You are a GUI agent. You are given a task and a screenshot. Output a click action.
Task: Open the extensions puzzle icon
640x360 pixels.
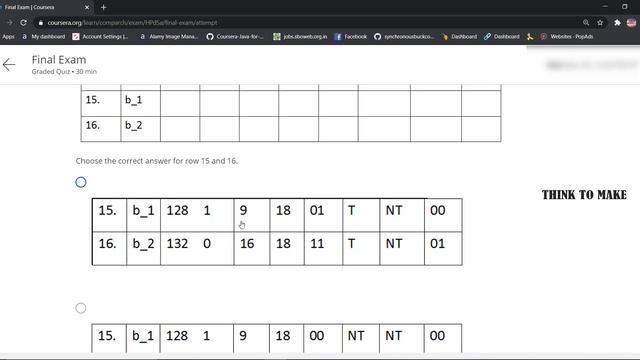click(617, 23)
